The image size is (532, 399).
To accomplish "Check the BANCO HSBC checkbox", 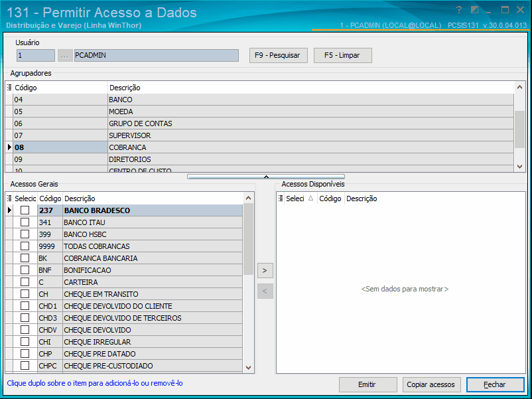I will point(25,234).
